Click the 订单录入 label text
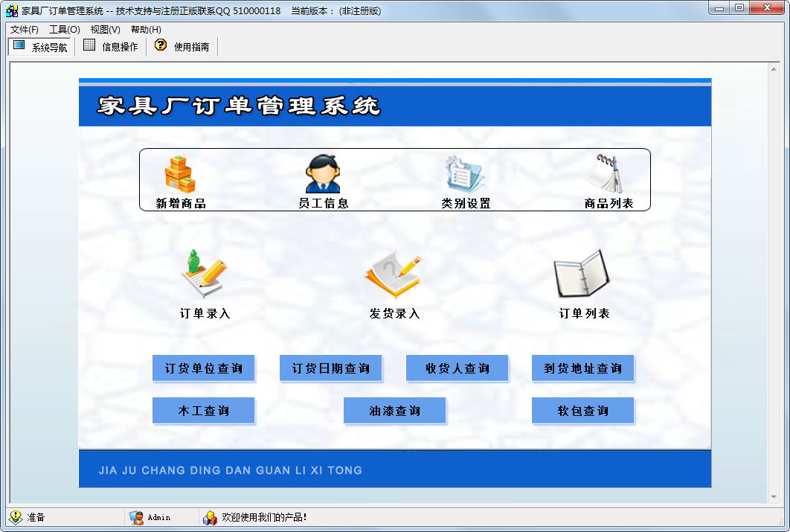790x532 pixels. 205,314
